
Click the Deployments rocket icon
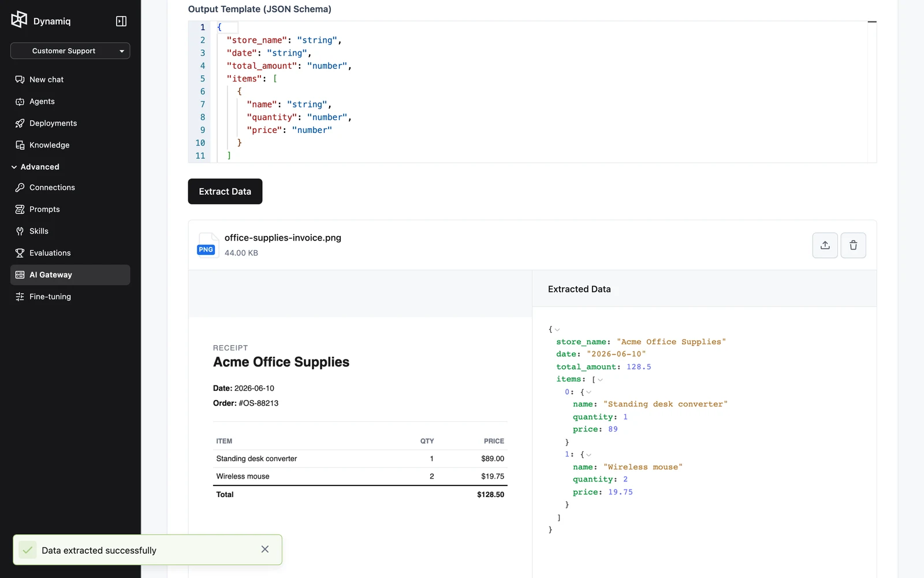(x=20, y=123)
